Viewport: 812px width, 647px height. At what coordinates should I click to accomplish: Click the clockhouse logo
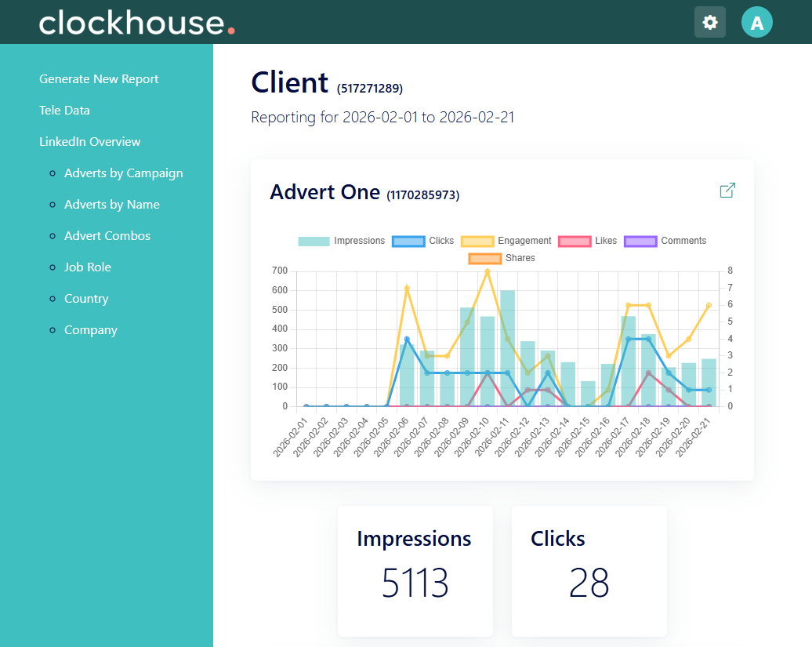tap(136, 23)
